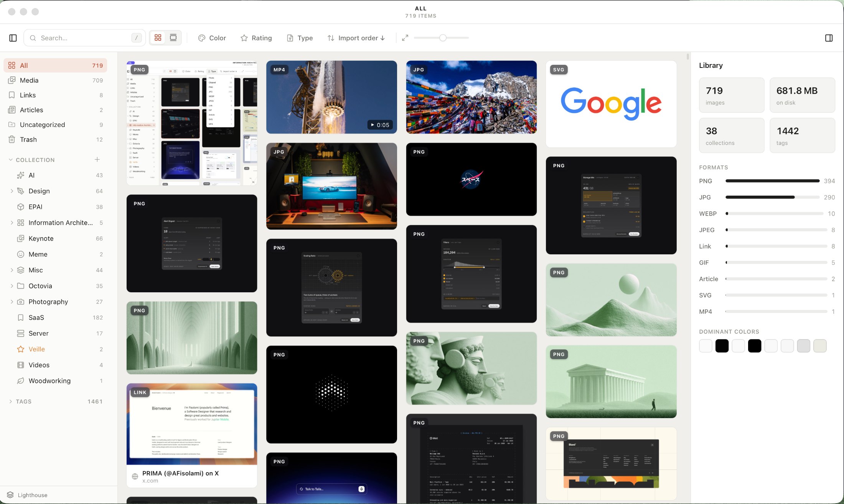Open the Meme collection smiley icon
The height and width of the screenshot is (504, 844).
[x=21, y=254]
